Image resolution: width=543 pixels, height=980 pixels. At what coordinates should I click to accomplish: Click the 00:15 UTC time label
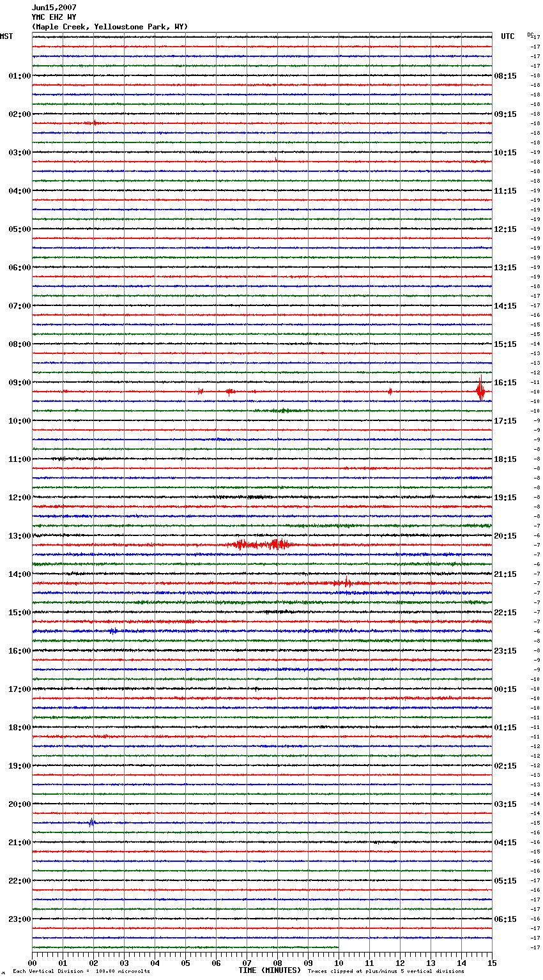tap(505, 689)
